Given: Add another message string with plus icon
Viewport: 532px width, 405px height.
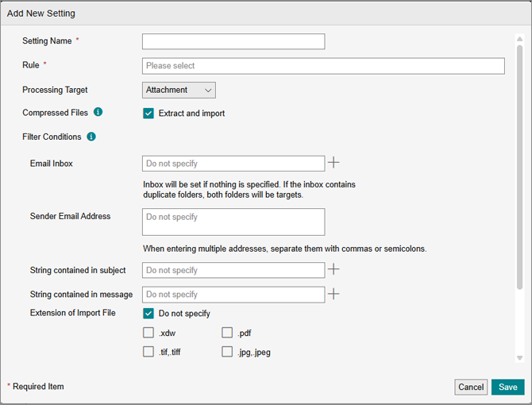Looking at the screenshot, I should (334, 294).
